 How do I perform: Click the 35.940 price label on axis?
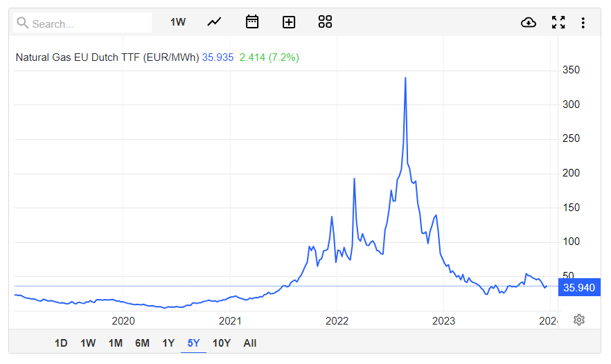(x=579, y=288)
